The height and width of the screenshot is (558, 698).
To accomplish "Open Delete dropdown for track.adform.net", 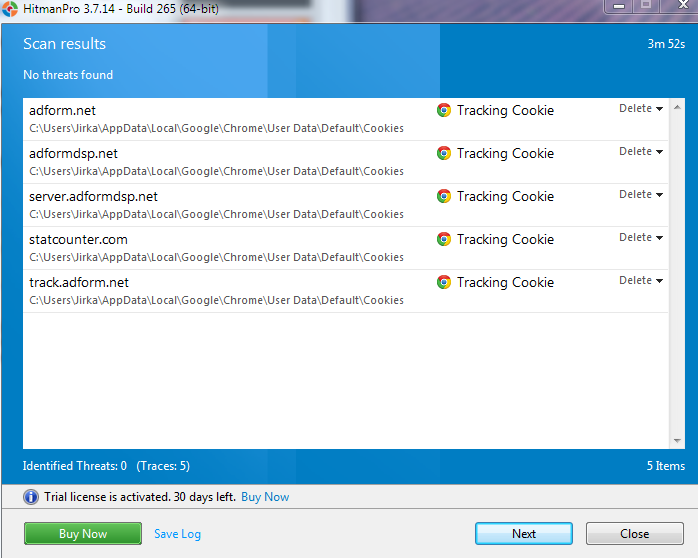I will [641, 281].
